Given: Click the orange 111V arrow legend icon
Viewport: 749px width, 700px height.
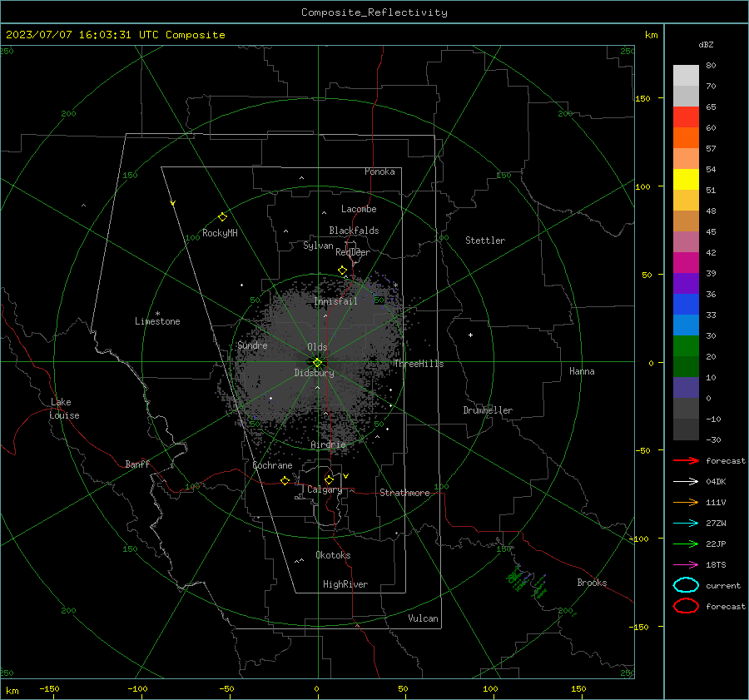Looking at the screenshot, I should pos(686,502).
